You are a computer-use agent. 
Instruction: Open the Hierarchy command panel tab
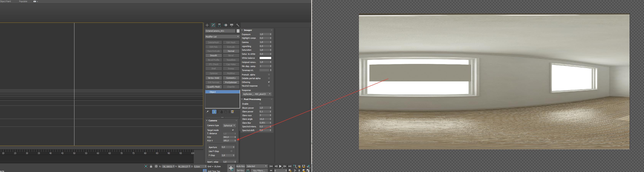coord(219,25)
